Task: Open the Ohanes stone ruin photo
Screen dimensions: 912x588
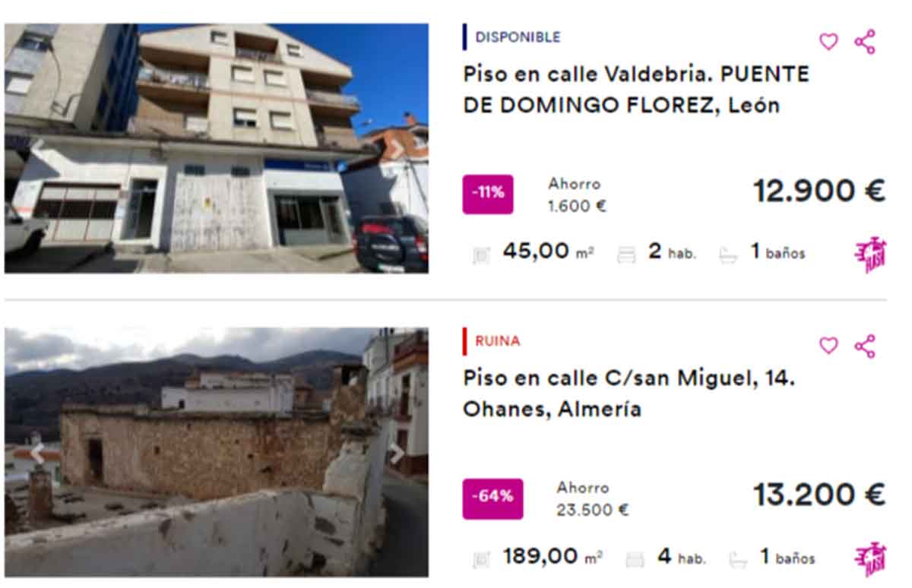Action: pyautogui.click(x=217, y=452)
